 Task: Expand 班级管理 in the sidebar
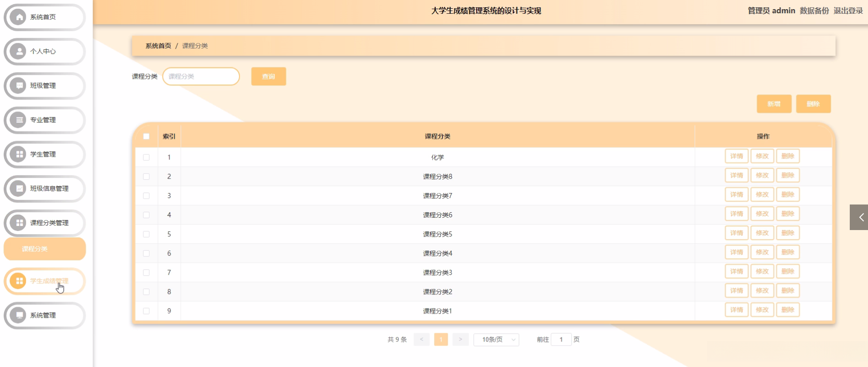[x=45, y=86]
